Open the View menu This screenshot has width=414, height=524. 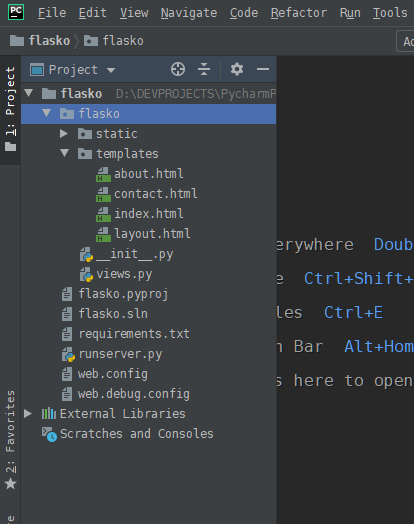tap(134, 13)
